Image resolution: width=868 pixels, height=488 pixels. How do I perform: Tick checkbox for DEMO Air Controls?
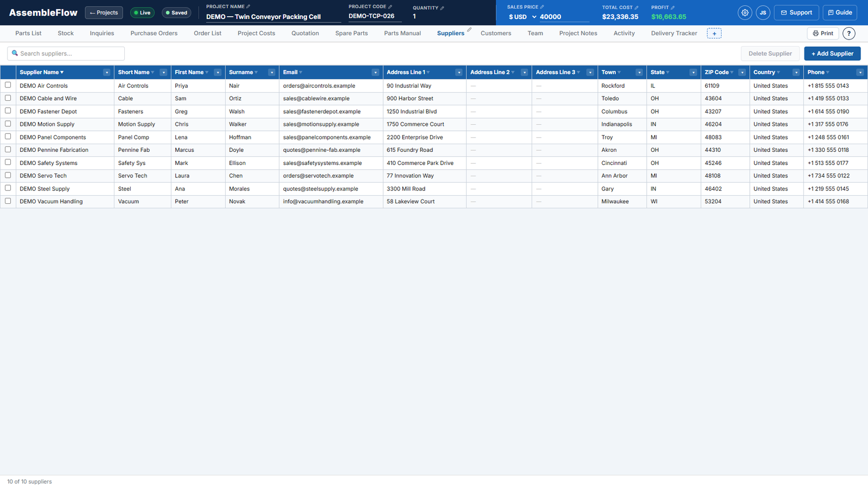(x=8, y=85)
